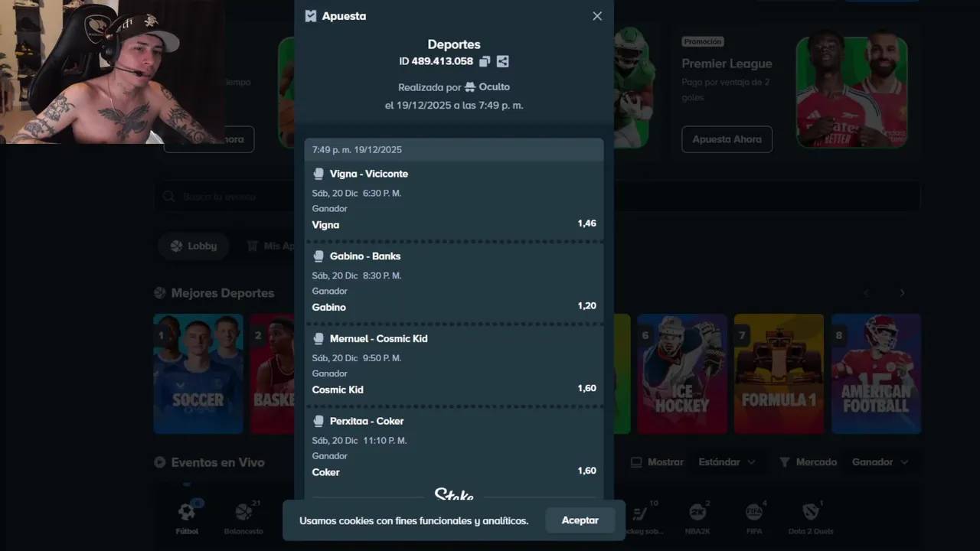Click the Premier League promotion title
The height and width of the screenshot is (551, 980).
[727, 64]
